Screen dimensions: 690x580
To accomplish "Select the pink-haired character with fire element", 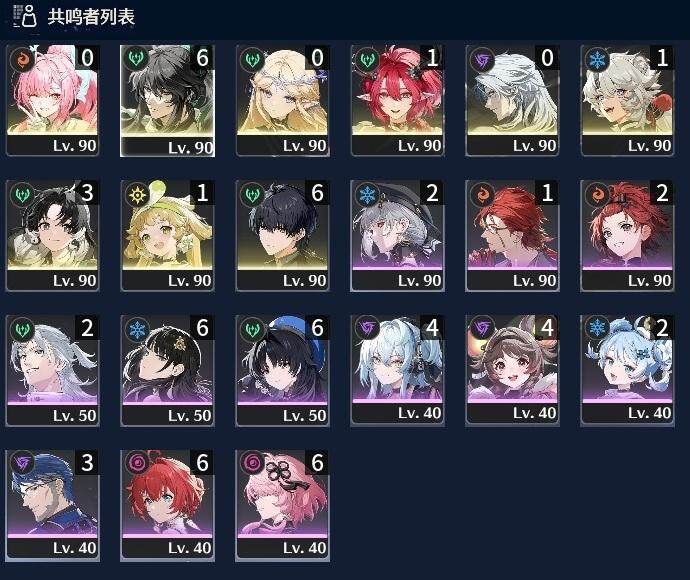I will (x=53, y=100).
